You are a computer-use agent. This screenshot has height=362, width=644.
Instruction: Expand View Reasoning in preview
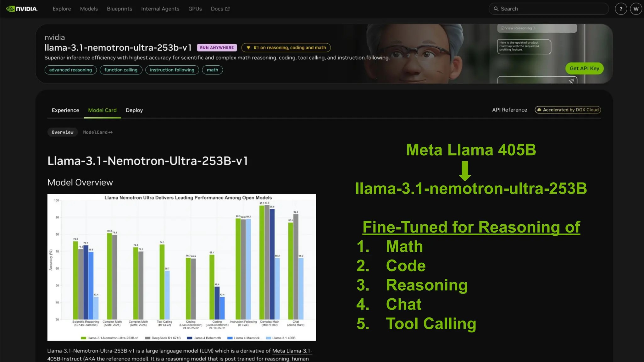click(518, 28)
